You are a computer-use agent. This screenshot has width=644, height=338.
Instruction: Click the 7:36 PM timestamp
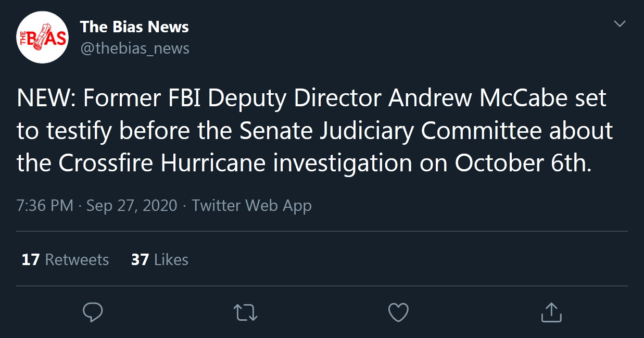click(x=45, y=205)
